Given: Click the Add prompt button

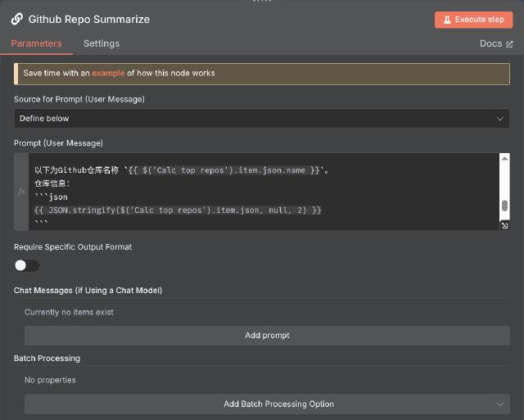Looking at the screenshot, I should pos(267,335).
